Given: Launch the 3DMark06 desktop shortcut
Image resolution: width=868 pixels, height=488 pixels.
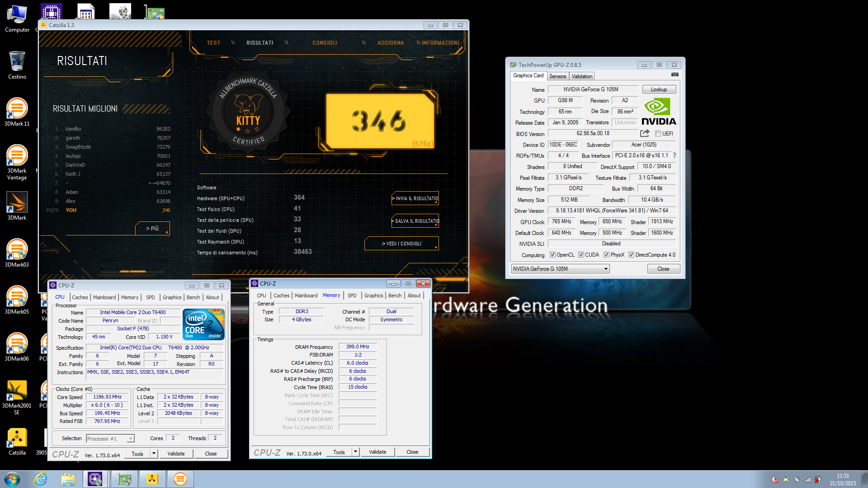Looking at the screenshot, I should point(17,347).
